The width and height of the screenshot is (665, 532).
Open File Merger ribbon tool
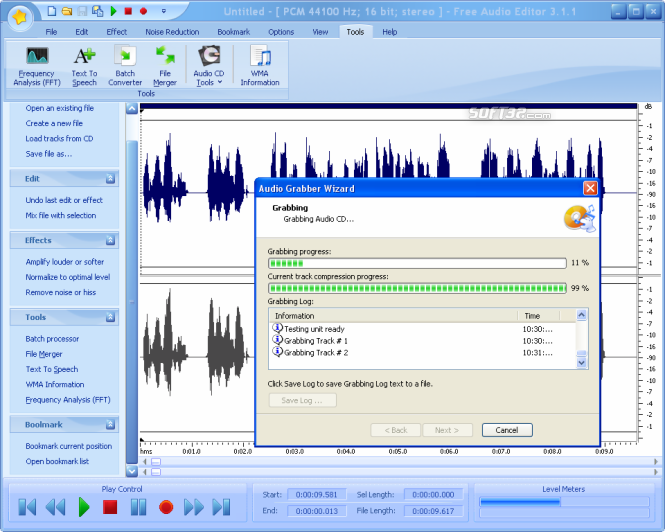[x=165, y=66]
